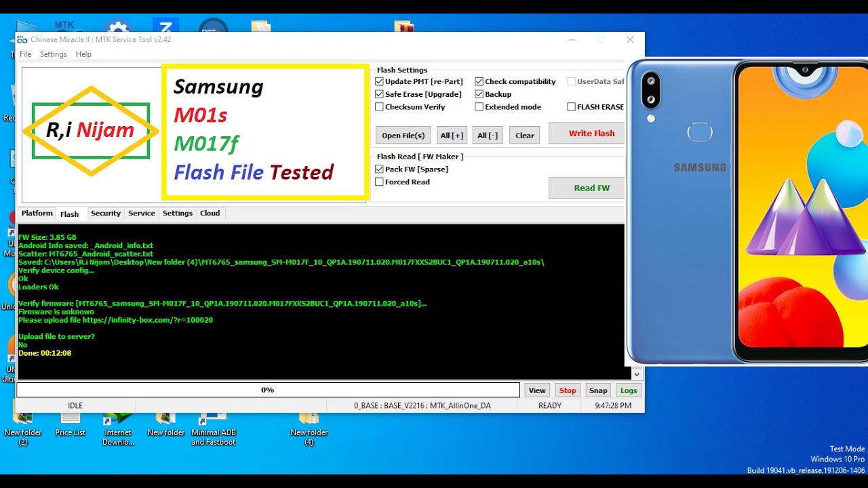
Task: Click the MTK Service Tool title bar icon
Action: coord(22,39)
